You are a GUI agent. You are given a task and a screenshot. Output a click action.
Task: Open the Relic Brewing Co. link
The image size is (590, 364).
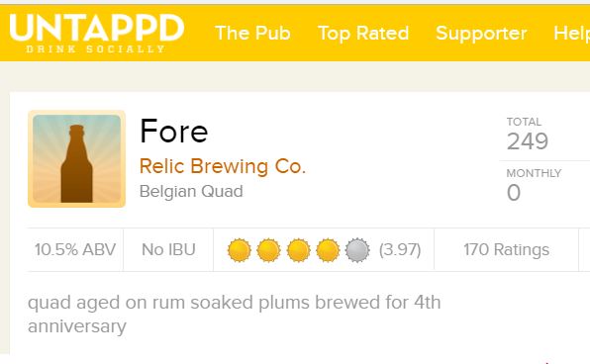point(223,166)
